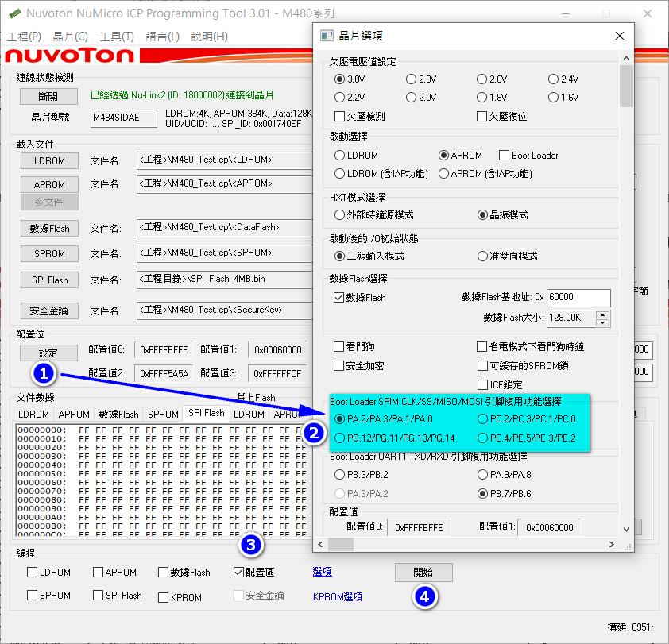Toggle the ICE鎖定 checkbox
Screen dimensions: 669x644
pos(482,385)
